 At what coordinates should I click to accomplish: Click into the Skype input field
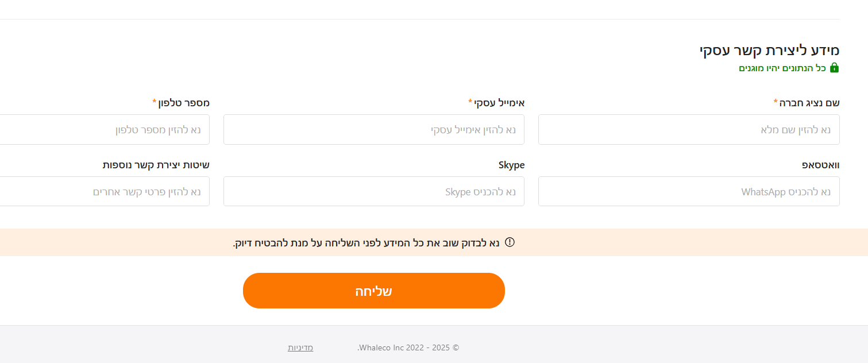(373, 191)
